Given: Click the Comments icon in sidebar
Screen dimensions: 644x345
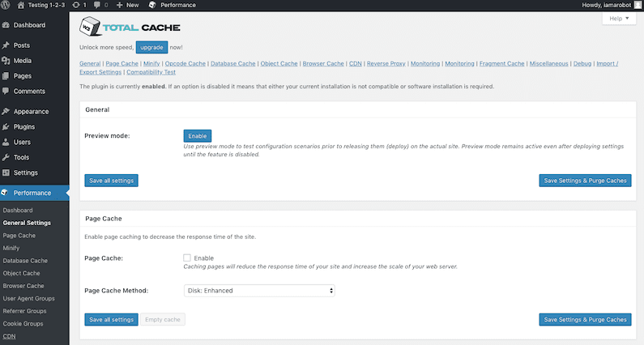Looking at the screenshot, I should coord(6,92).
